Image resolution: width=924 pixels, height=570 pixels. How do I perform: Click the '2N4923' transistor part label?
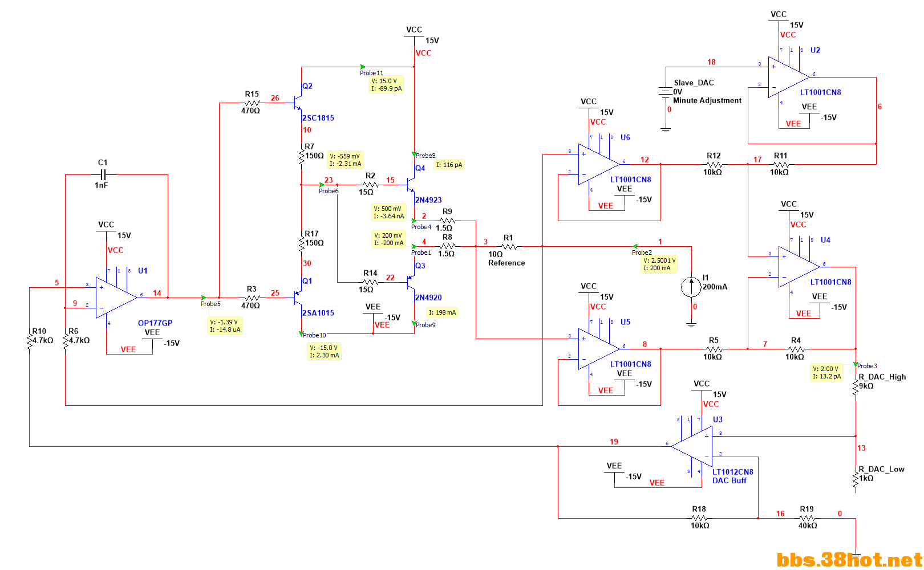[x=428, y=200]
